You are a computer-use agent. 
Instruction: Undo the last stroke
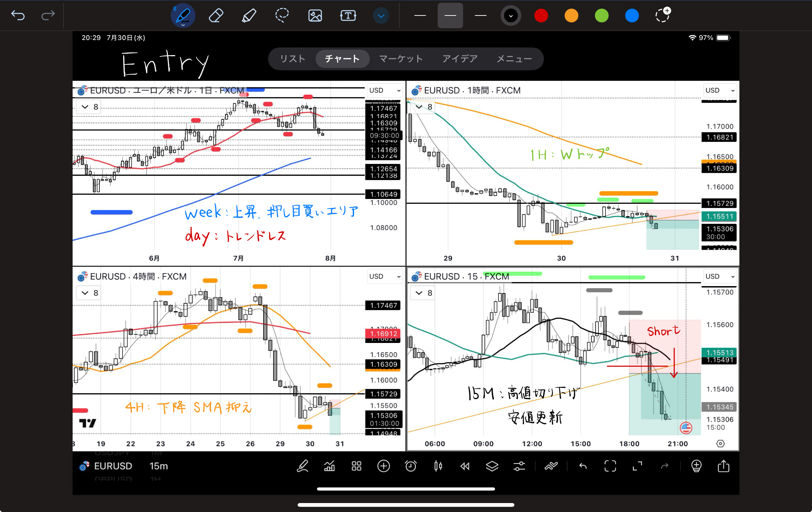(x=18, y=15)
